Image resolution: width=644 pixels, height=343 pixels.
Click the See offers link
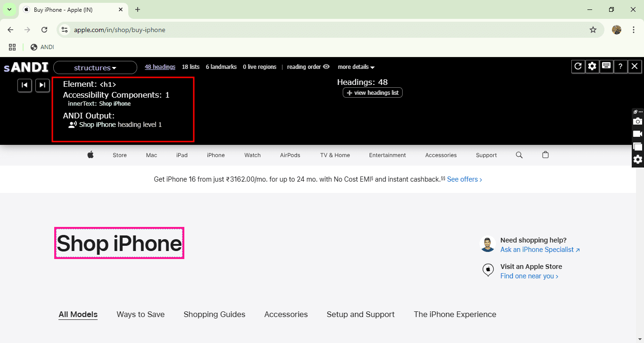coord(464,179)
